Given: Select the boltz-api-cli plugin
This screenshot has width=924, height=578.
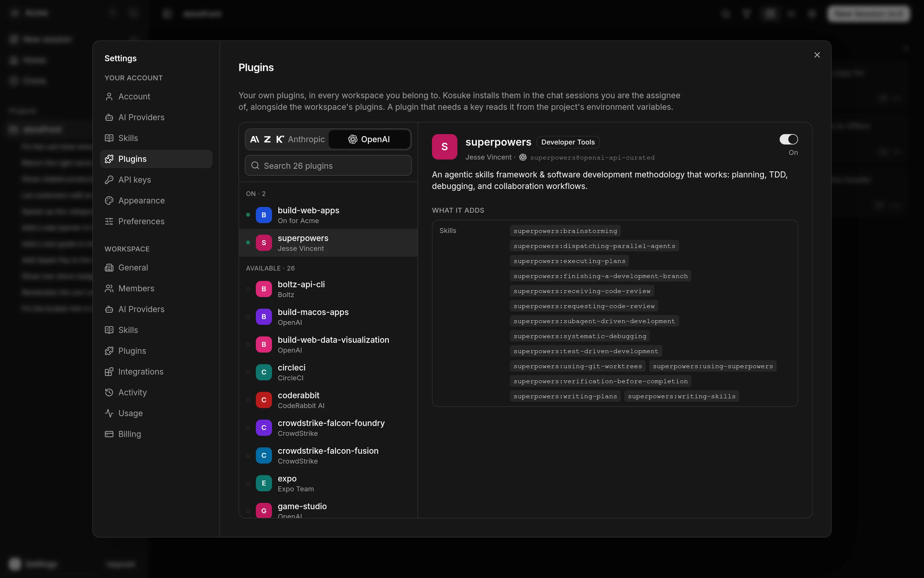Looking at the screenshot, I should click(x=328, y=289).
